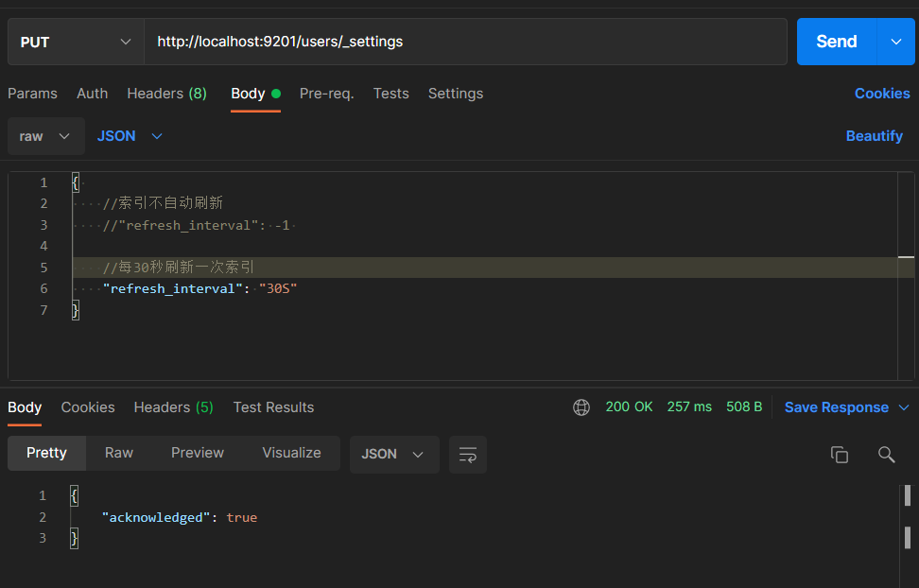The width and height of the screenshot is (919, 588).
Task: Select the Raw response view
Action: 119,453
